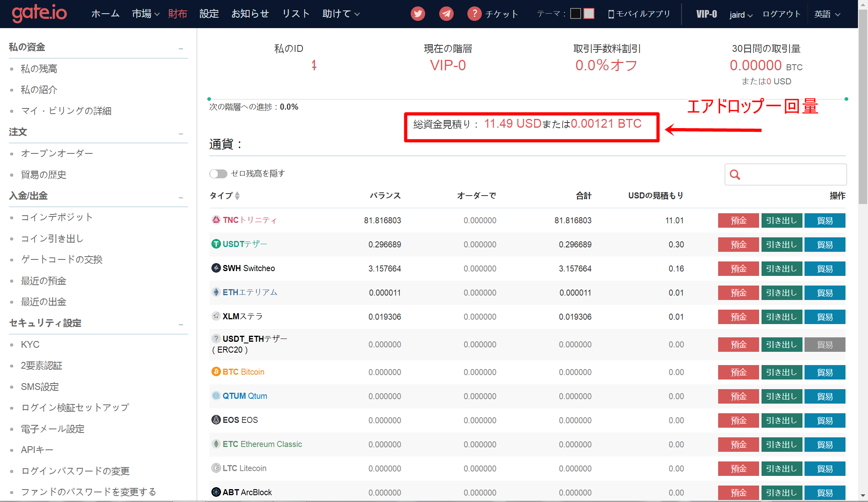Select the dark theme swatch
The height and width of the screenshot is (502, 868).
tap(575, 14)
